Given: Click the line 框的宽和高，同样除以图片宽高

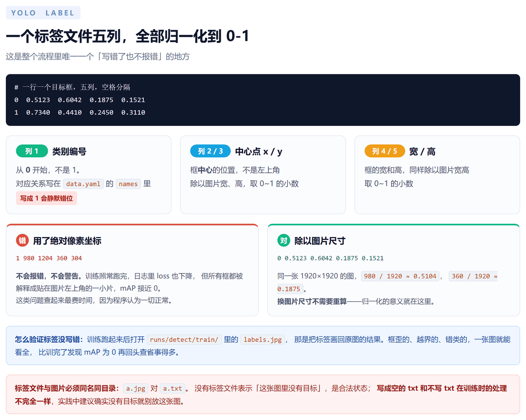Looking at the screenshot, I should tap(417, 170).
